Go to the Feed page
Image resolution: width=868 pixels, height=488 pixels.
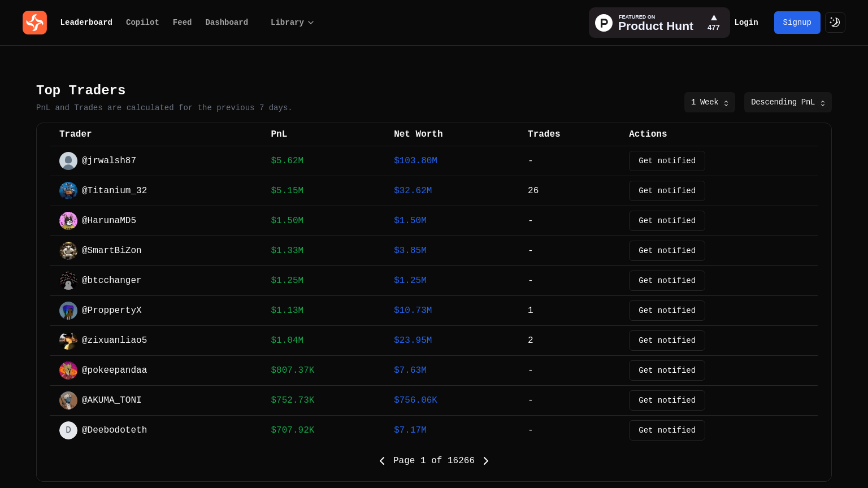point(182,23)
